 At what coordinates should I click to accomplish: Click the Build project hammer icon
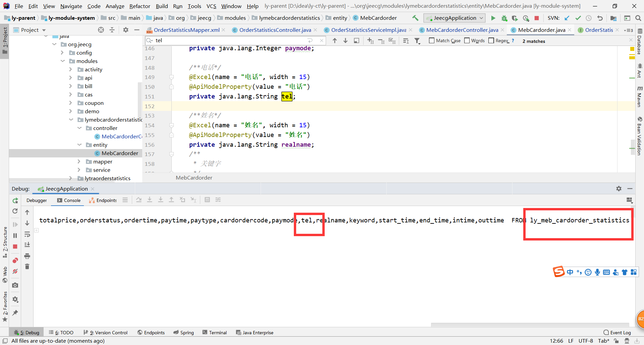click(415, 18)
